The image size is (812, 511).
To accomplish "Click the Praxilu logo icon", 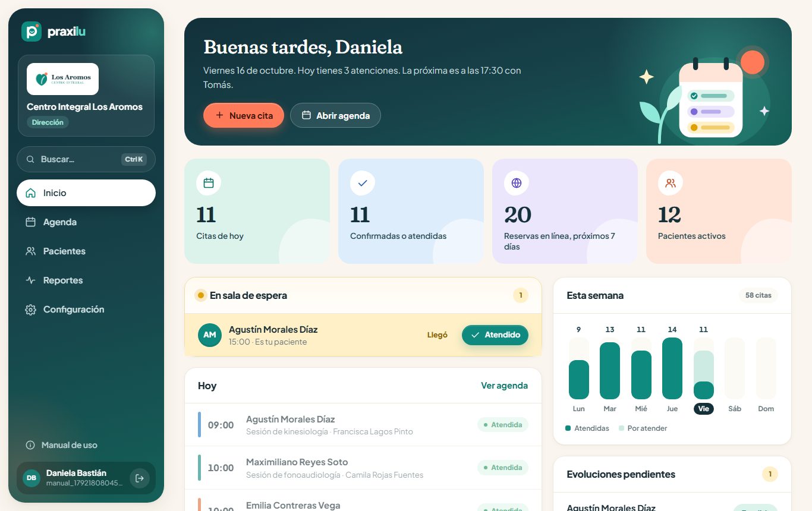I will click(32, 31).
